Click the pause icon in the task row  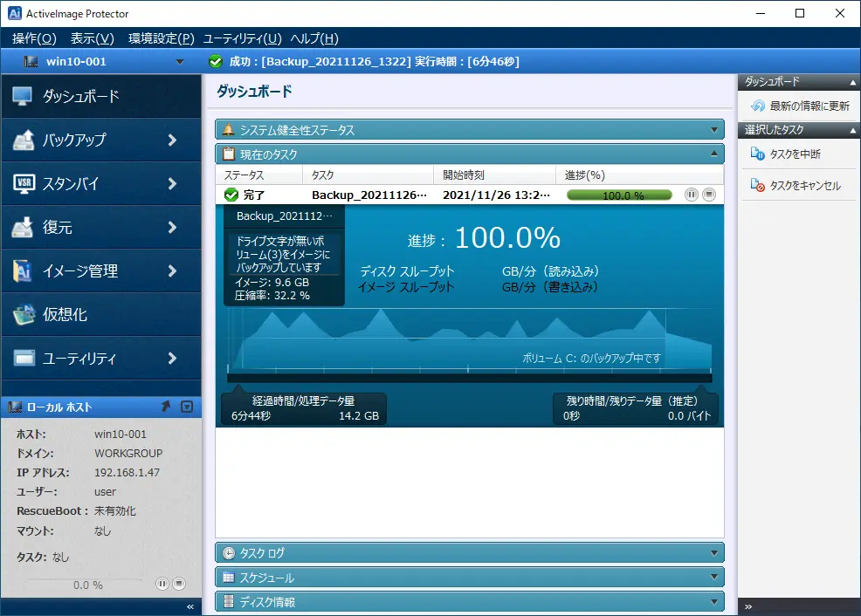[692, 195]
